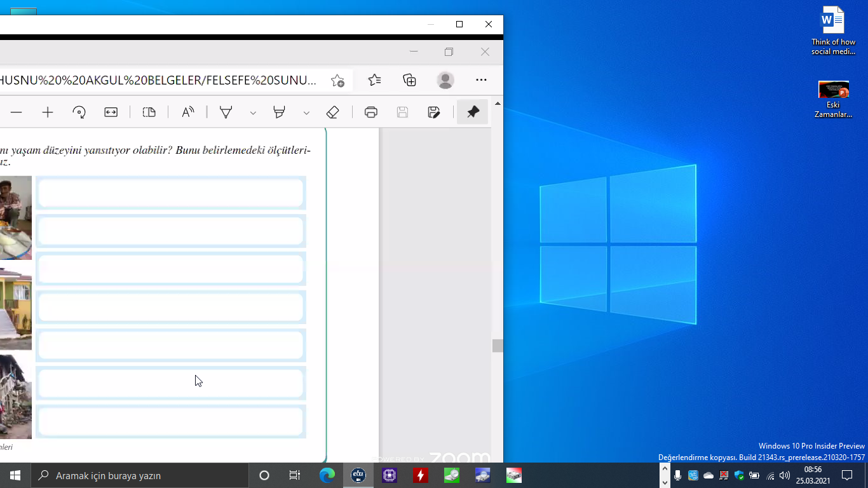Open the Favorites list

point(375,80)
